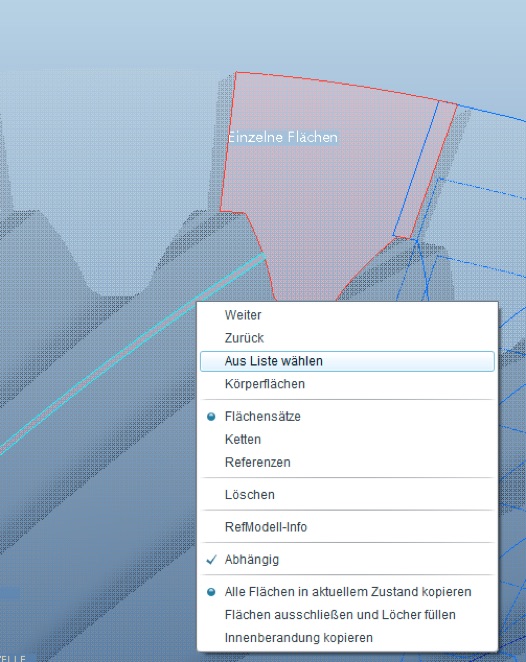Click the blue bullet beside Flächensätze
526x662 pixels.
[x=211, y=417]
